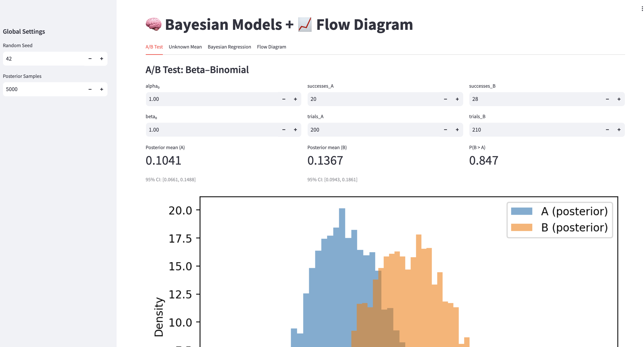Viewport: 644px width, 347px height.
Task: Open the app menu three-dot icon
Action: [642, 9]
